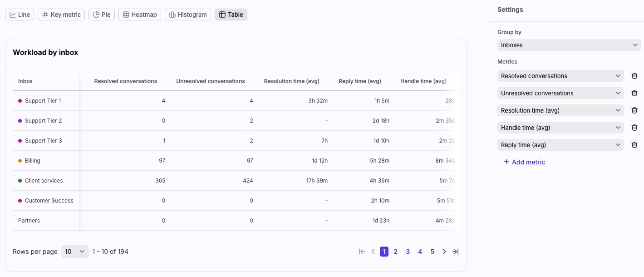The height and width of the screenshot is (277, 644).
Task: Delete the Handle time (avg) metric
Action: click(634, 128)
